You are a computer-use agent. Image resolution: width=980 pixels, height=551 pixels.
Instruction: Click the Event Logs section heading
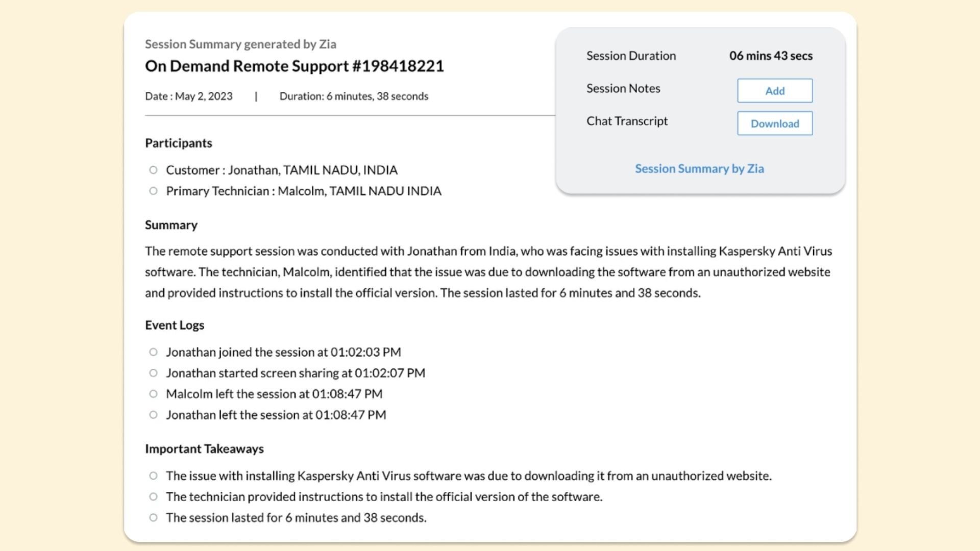tap(174, 325)
